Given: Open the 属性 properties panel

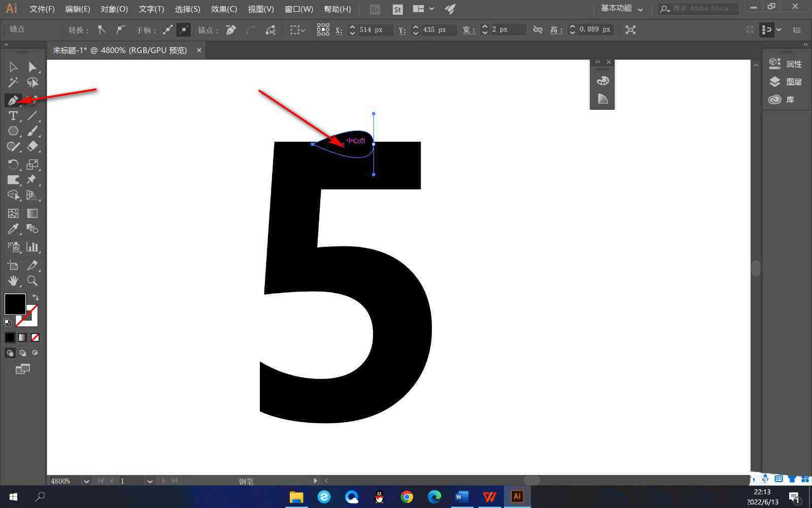Looking at the screenshot, I should tap(786, 64).
